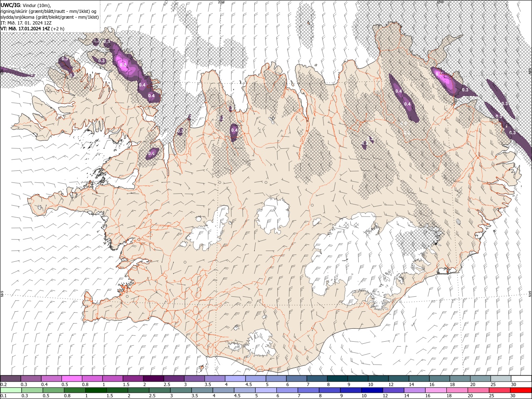Select white upper legend swatch above 30
The height and width of the screenshot is (399, 532).
click(x=521, y=379)
